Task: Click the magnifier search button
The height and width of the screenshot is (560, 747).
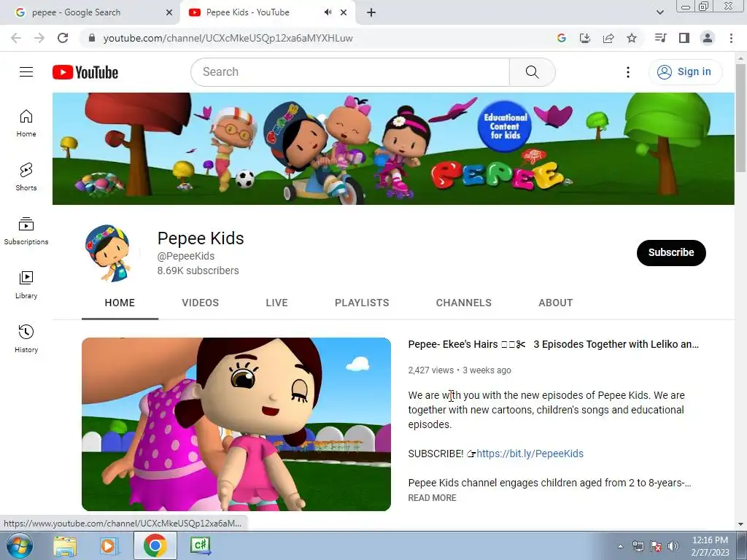Action: (x=532, y=72)
